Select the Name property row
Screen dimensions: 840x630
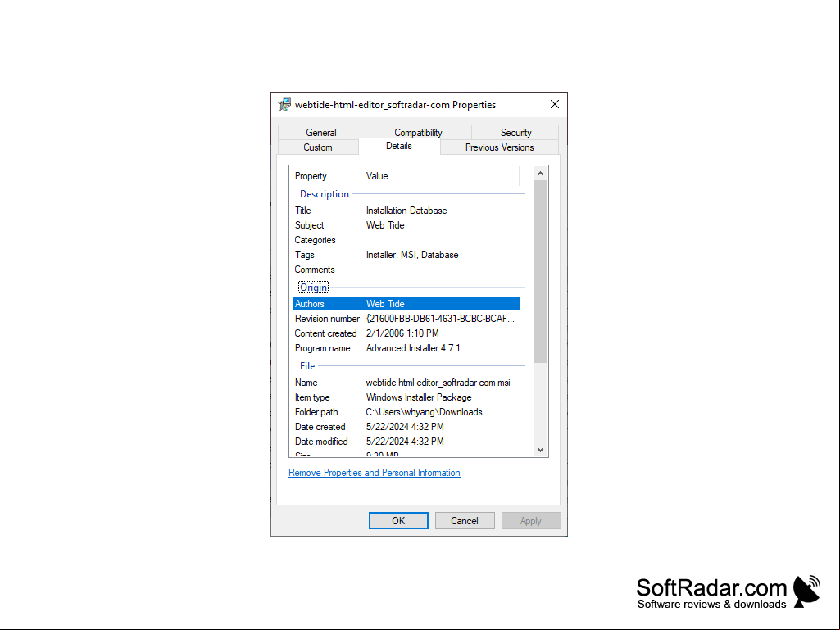click(406, 383)
